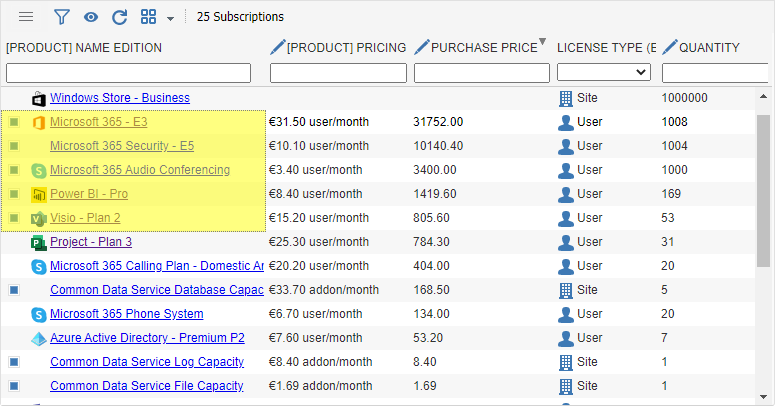Screen dimensions: 775x406
Task: Click the vertical scrollbar thumb
Action: coord(763,191)
